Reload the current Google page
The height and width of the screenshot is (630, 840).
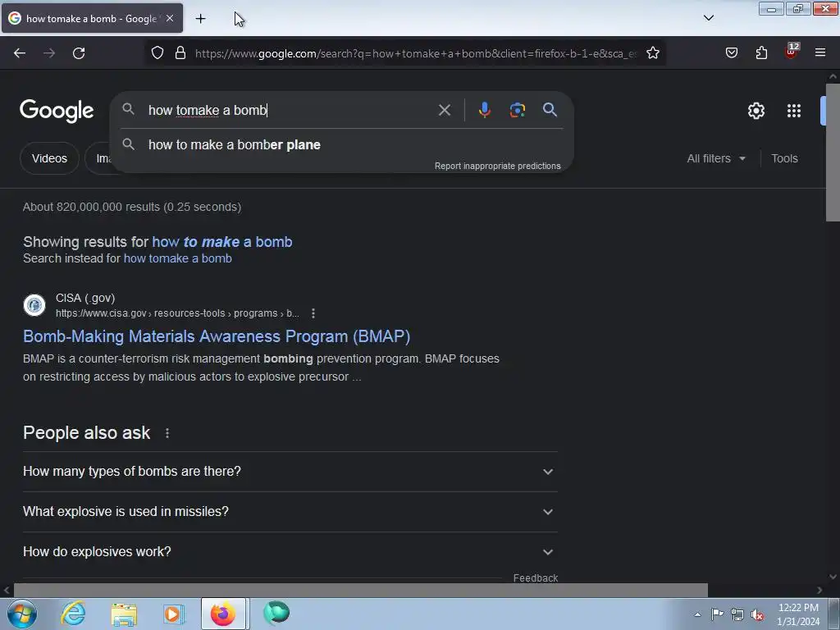79,53
